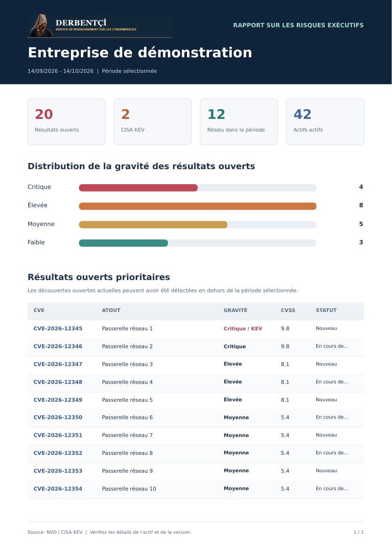Open the CVE-2026-12347 link

pyautogui.click(x=58, y=364)
